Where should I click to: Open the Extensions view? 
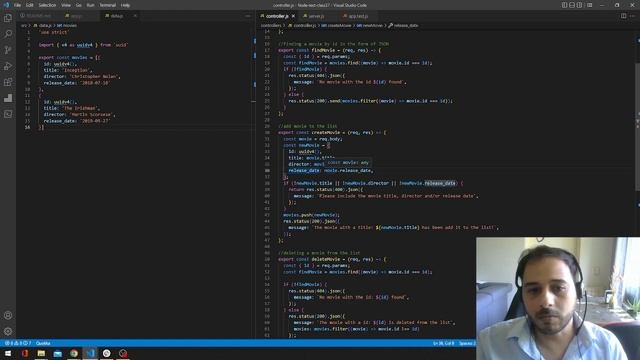tap(8, 82)
